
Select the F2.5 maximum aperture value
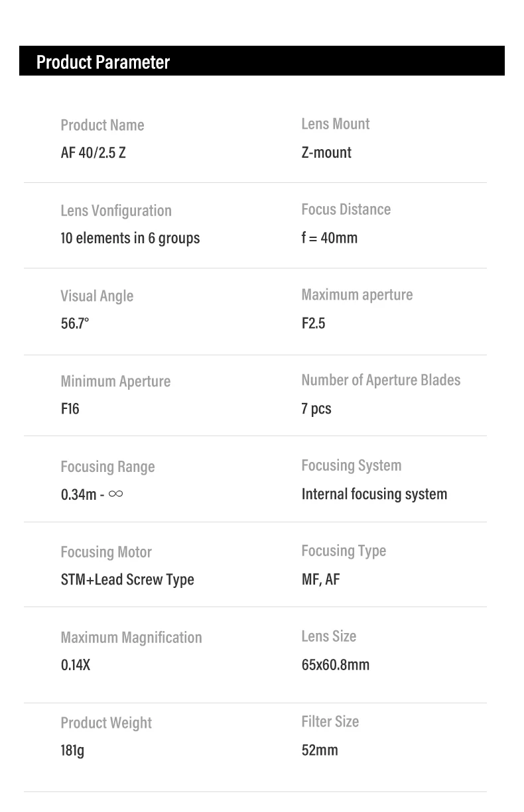click(313, 323)
